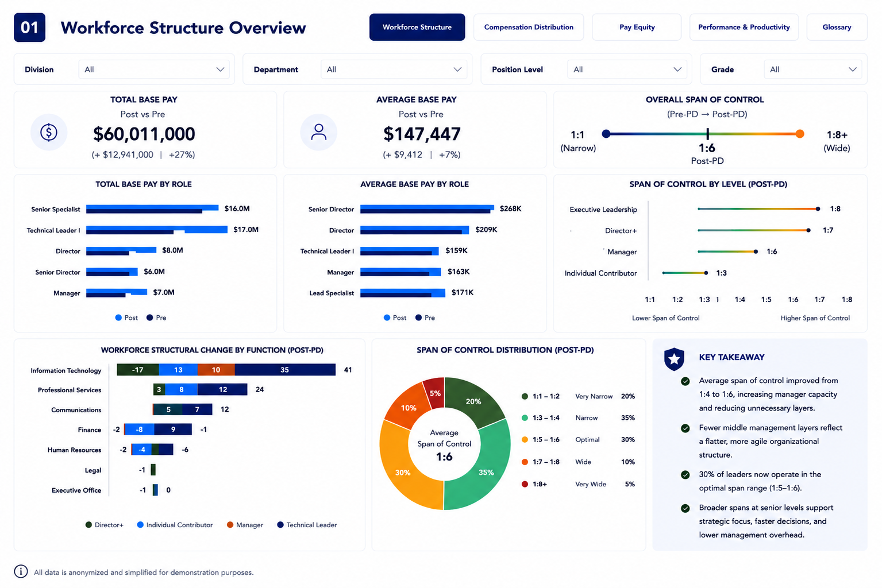This screenshot has width=882, height=588.
Task: Click the orange end handle of span slider
Action: click(800, 134)
